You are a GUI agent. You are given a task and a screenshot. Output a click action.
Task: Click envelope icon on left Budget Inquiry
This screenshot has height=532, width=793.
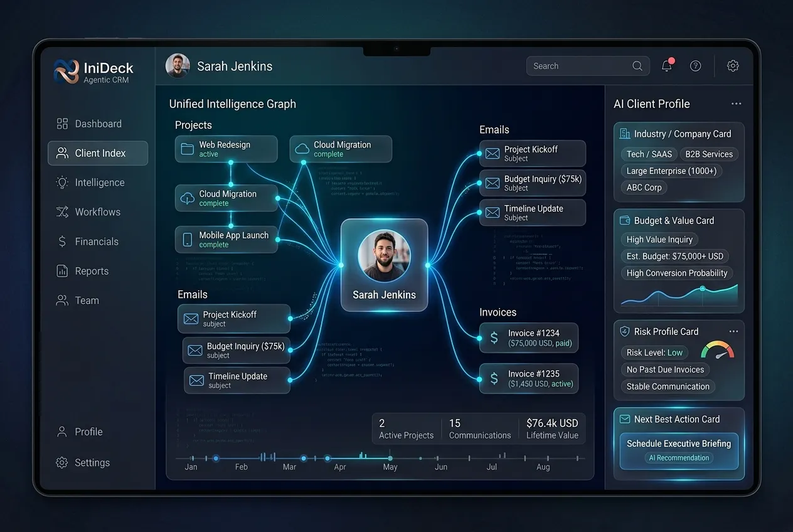pyautogui.click(x=196, y=350)
